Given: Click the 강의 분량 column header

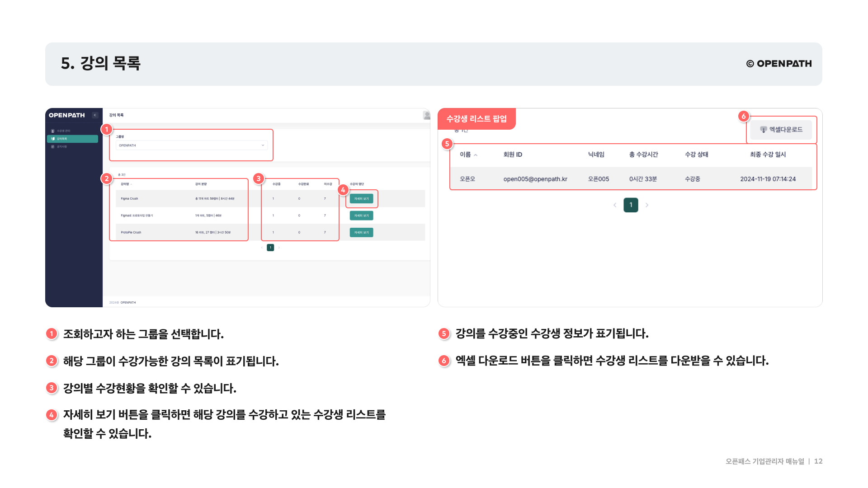Looking at the screenshot, I should coord(201,184).
